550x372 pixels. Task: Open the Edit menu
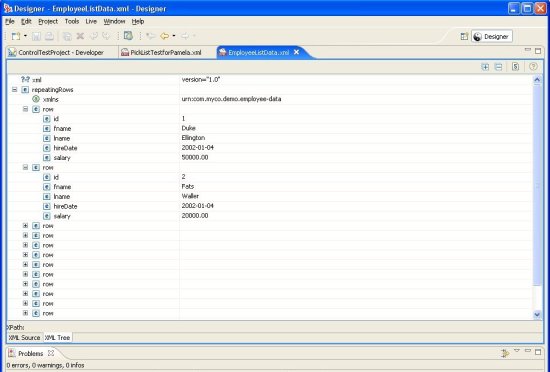26,21
